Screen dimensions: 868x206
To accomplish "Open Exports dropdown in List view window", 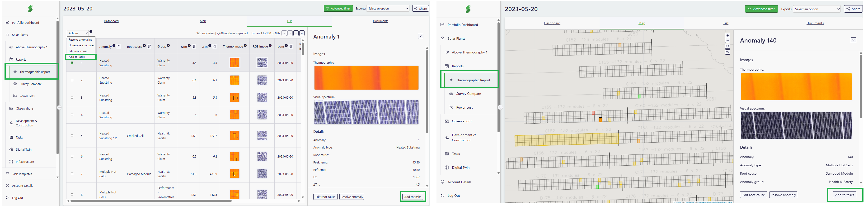I will (x=388, y=8).
